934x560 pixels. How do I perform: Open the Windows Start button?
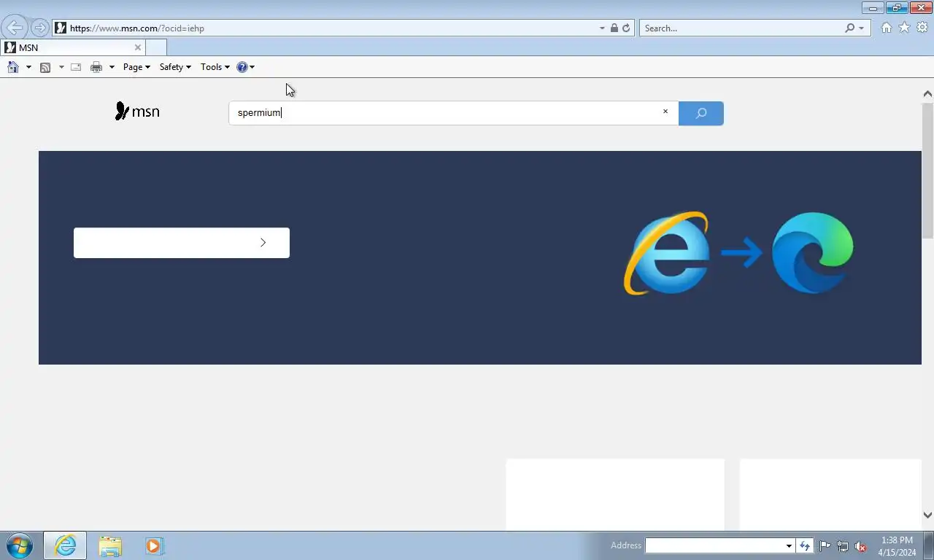(19, 545)
